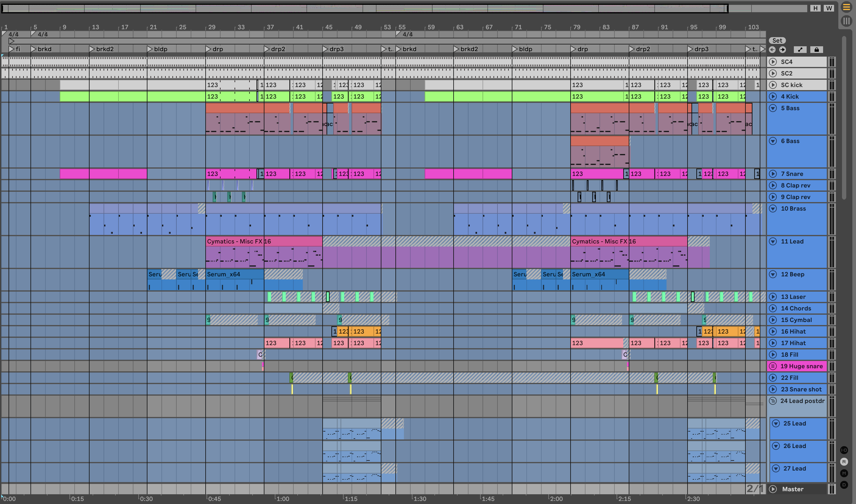856x504 pixels.
Task: Unfold track 15 Cymbal arrow
Action: pyautogui.click(x=773, y=320)
